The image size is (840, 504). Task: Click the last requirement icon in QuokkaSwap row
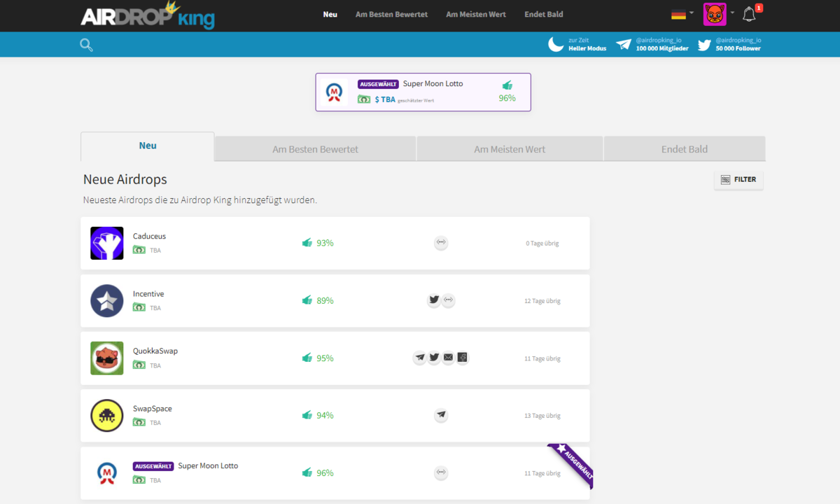[463, 358]
